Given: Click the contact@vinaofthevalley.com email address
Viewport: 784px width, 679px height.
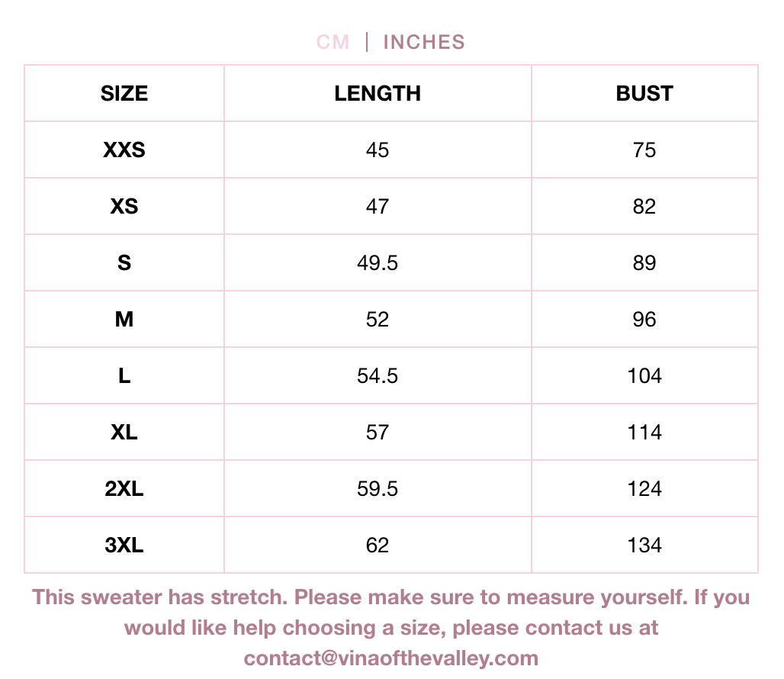Looking at the screenshot, I should pyautogui.click(x=391, y=658).
